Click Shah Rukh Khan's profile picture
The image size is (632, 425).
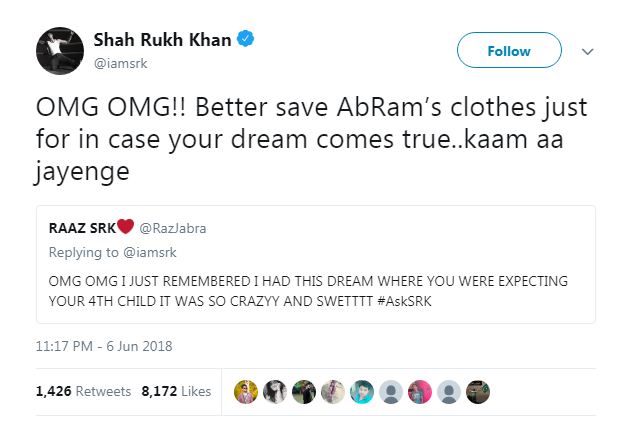point(59,48)
